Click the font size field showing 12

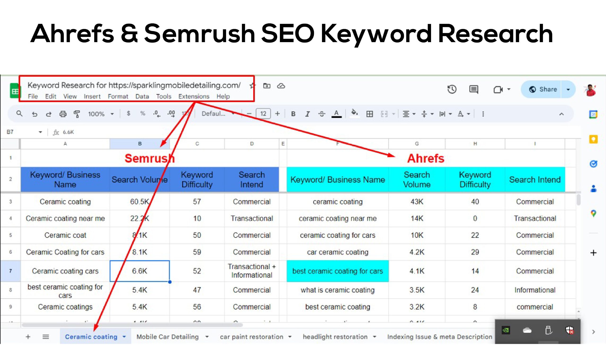[x=263, y=114]
